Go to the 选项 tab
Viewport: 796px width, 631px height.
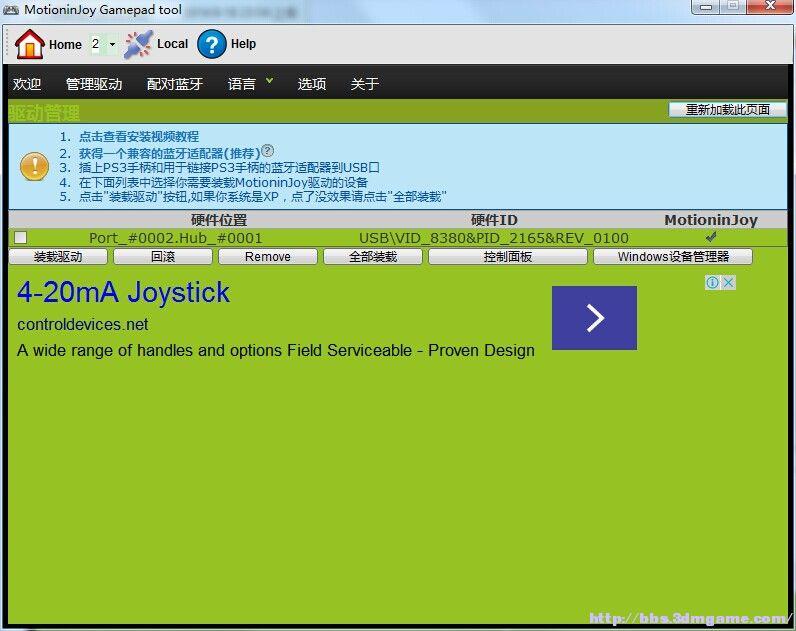coord(312,84)
